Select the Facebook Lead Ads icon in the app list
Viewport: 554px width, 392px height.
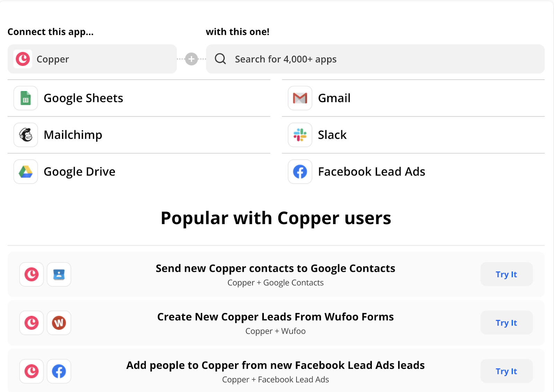(x=300, y=171)
